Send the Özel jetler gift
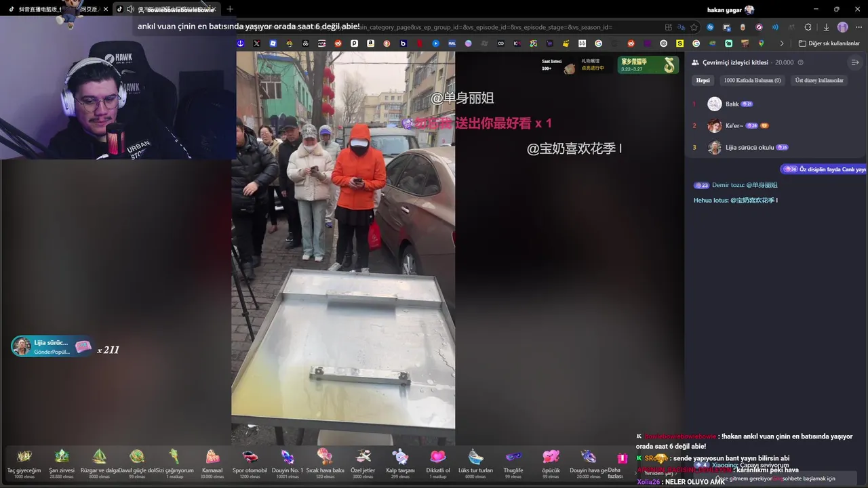868x488 pixels. click(363, 464)
